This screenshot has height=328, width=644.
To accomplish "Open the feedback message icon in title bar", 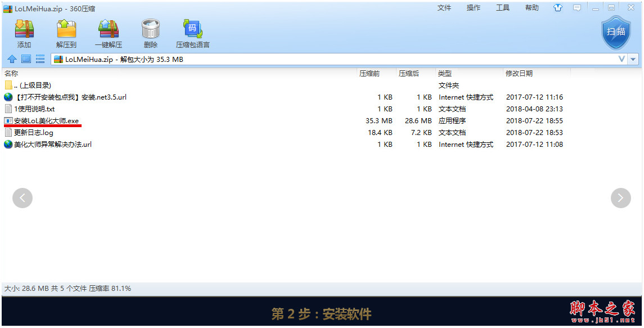I will pyautogui.click(x=577, y=8).
